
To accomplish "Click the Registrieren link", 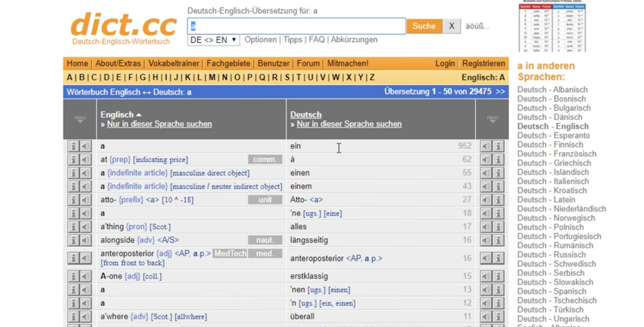I will pos(484,63).
